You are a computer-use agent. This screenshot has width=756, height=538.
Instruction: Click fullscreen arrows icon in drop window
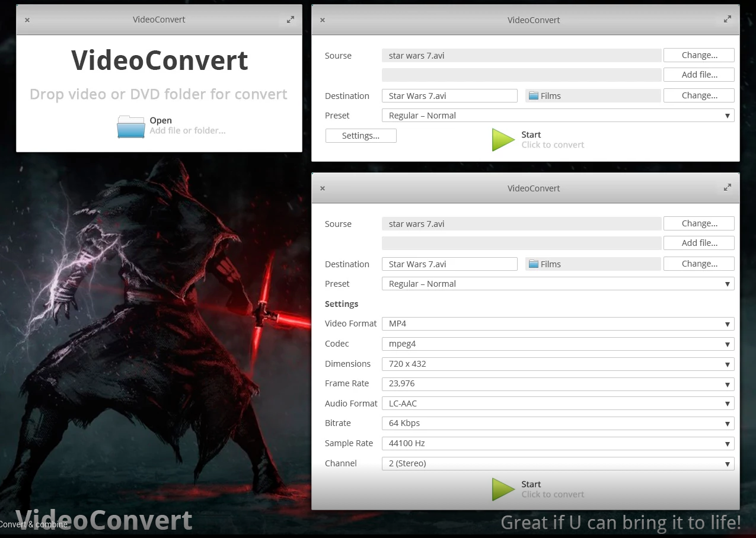click(291, 20)
